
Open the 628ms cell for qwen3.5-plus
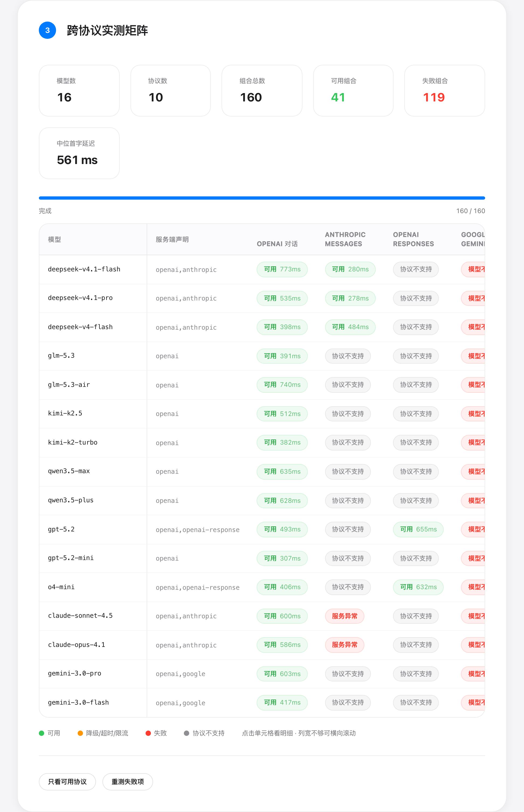pos(282,500)
